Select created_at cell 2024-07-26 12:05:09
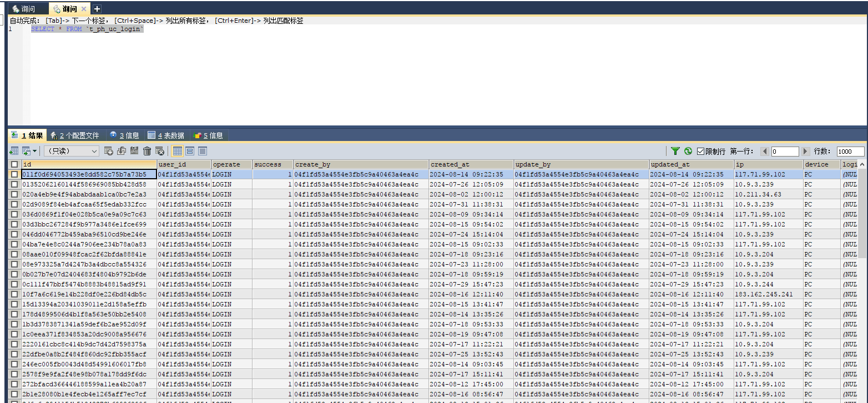 click(471, 184)
